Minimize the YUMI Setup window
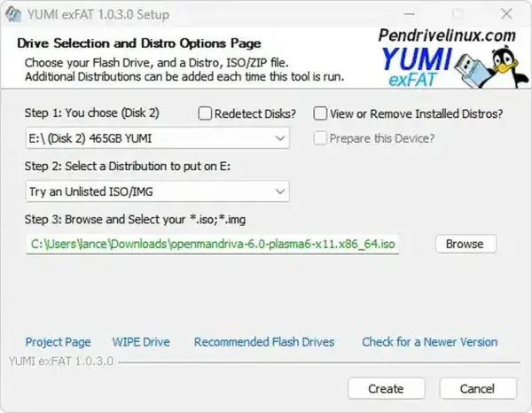The width and height of the screenshot is (532, 413). [x=409, y=14]
